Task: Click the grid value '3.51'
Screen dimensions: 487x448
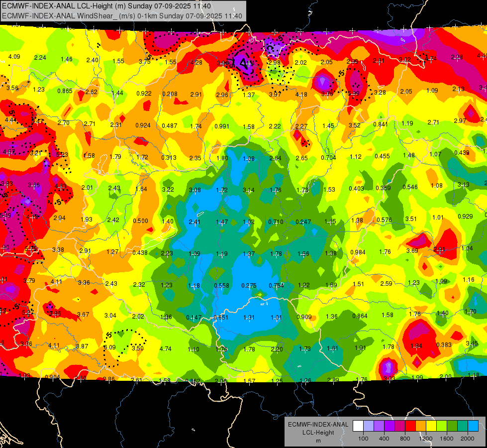Action: pos(411,219)
